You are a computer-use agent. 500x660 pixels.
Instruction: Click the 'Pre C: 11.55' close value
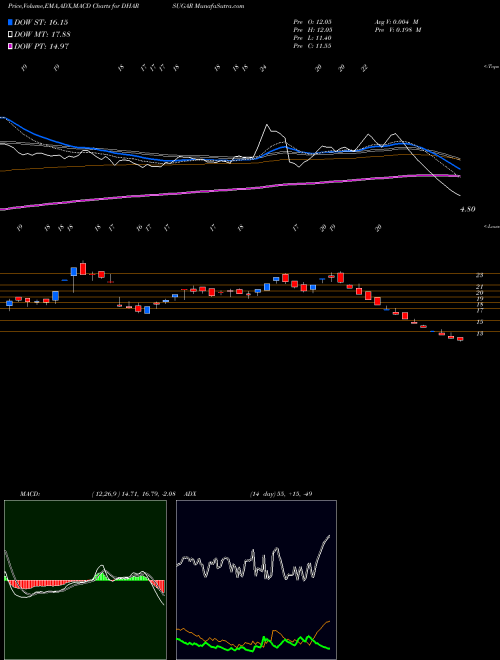(313, 46)
